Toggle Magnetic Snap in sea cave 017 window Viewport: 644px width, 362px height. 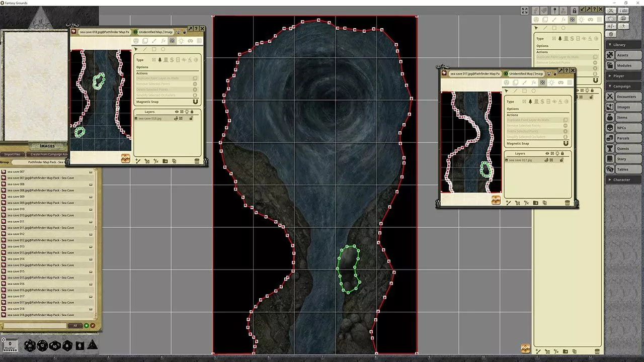[x=566, y=143]
